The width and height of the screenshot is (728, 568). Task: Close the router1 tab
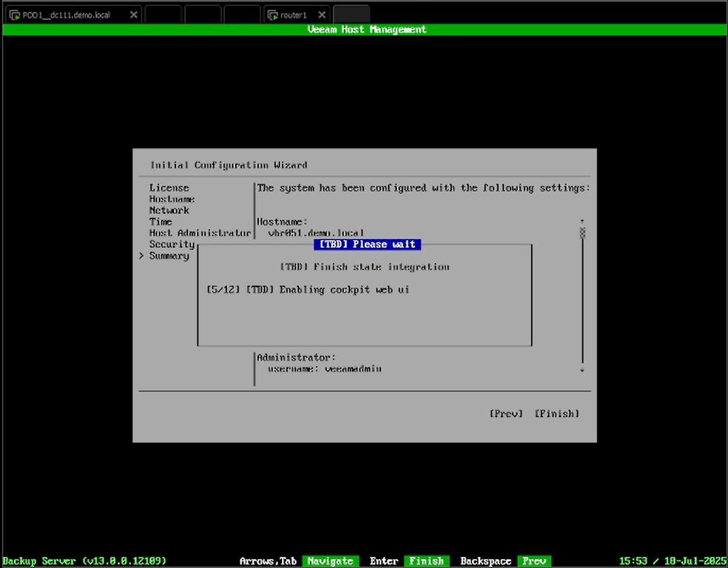pos(320,15)
